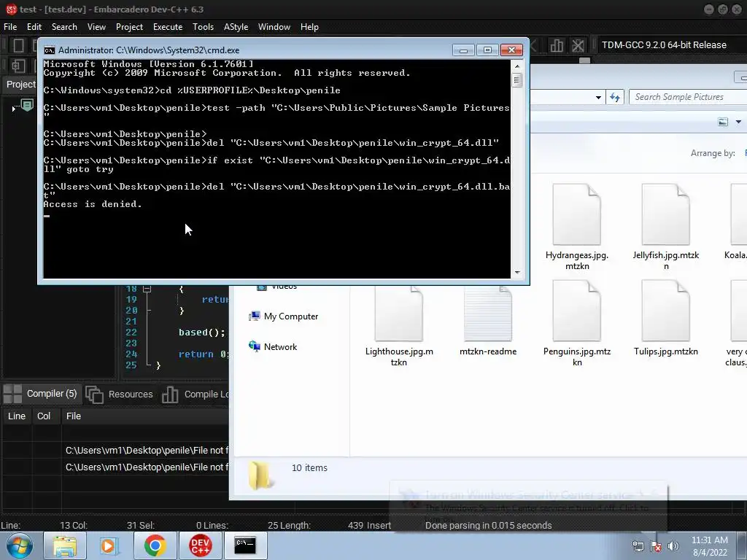Click the Access is denied line in cmd
This screenshot has width=747, height=560.
pyautogui.click(x=93, y=204)
